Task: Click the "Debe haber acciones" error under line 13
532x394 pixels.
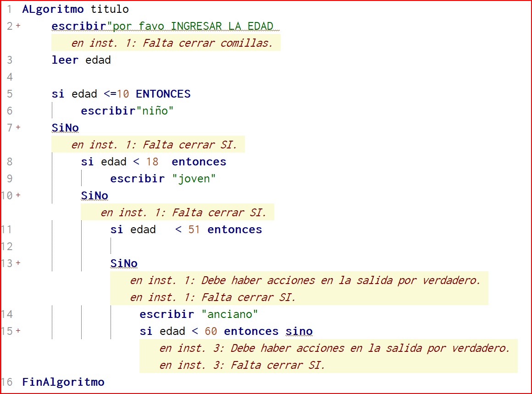Action: tap(305, 280)
